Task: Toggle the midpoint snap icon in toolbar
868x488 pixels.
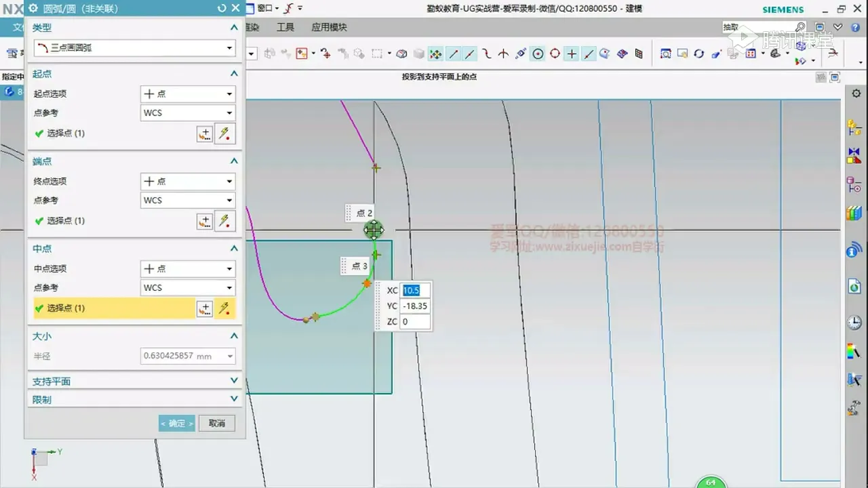Action: [x=470, y=54]
